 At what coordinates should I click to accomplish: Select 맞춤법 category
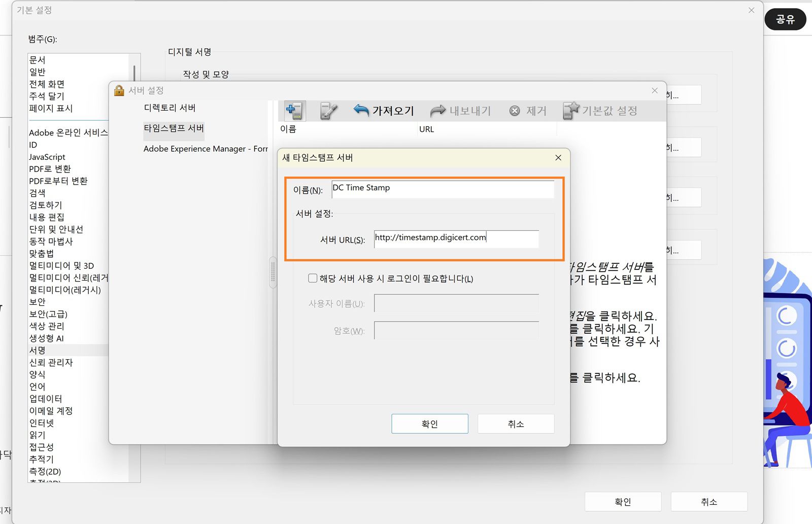[42, 254]
